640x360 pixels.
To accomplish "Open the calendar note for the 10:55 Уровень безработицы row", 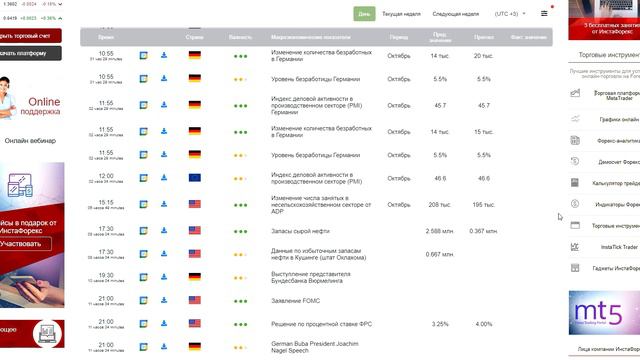I will tap(143, 78).
